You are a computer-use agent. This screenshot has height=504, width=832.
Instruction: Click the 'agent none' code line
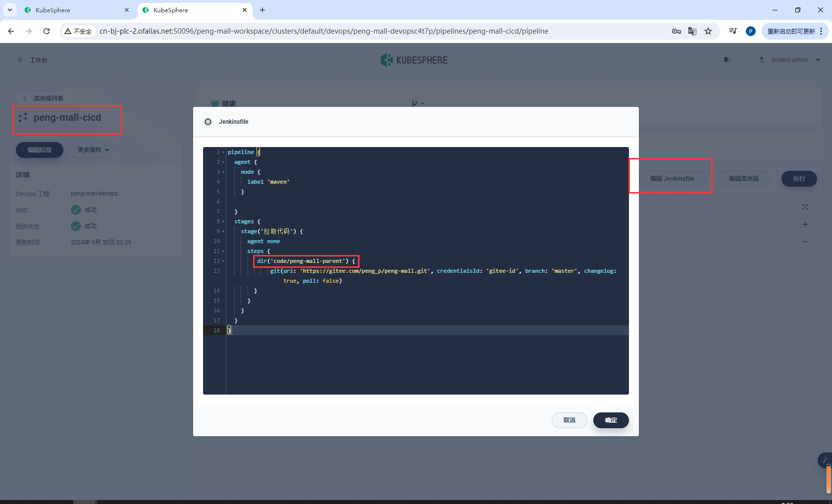263,241
